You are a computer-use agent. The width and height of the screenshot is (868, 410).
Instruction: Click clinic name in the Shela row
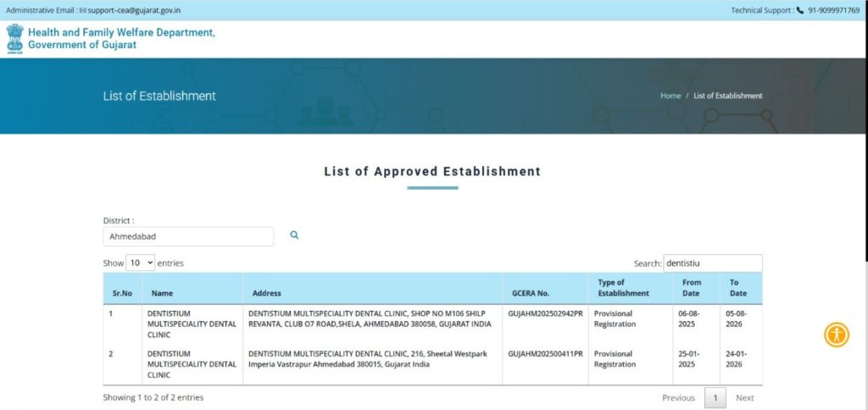tap(192, 324)
